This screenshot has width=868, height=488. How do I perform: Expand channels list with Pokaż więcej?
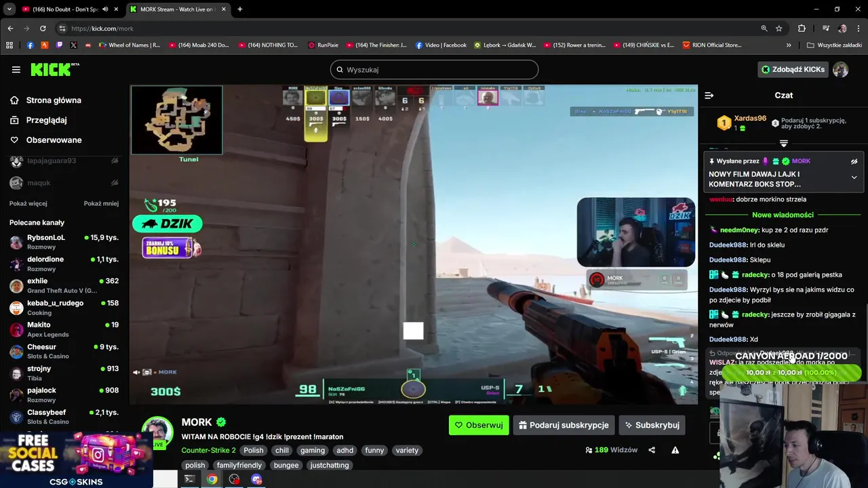click(28, 203)
